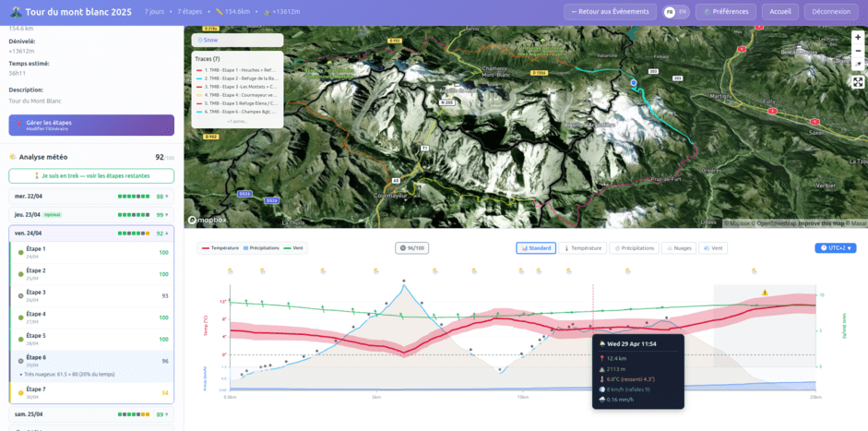868x431 pixels.
Task: Switch to the Précipitations chart tab
Action: (x=634, y=248)
